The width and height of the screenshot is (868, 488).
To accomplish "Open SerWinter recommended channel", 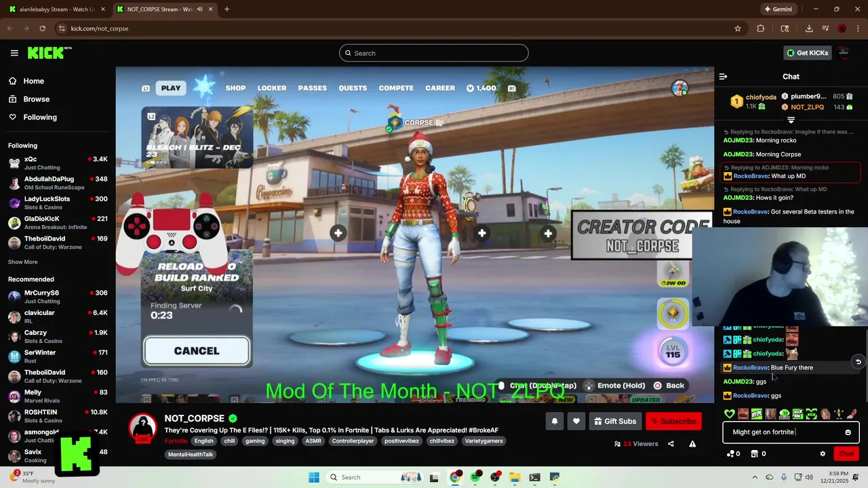I will pyautogui.click(x=58, y=356).
